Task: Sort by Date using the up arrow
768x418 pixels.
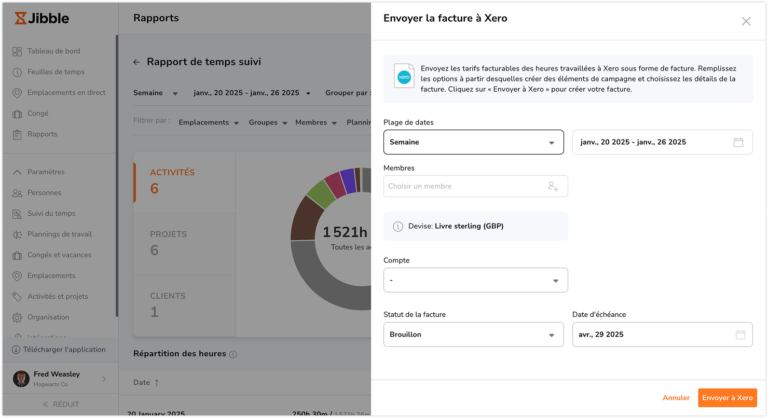Action: [157, 383]
